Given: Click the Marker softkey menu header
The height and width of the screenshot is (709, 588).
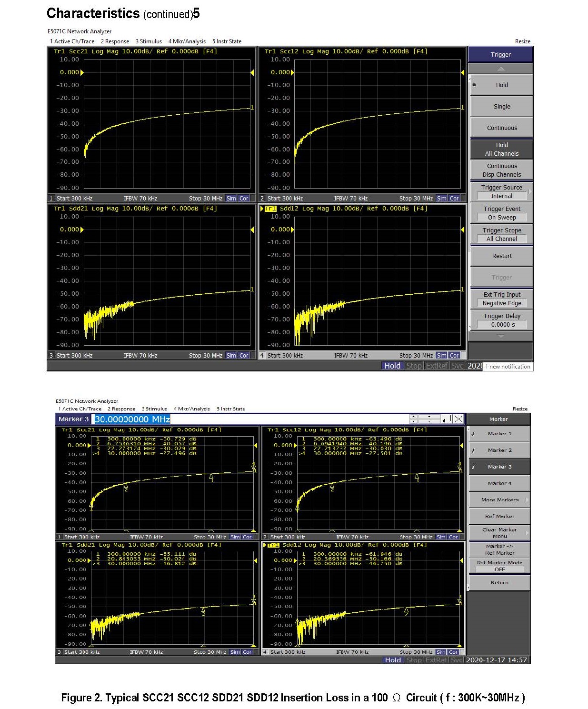Looking at the screenshot, I should [498, 419].
